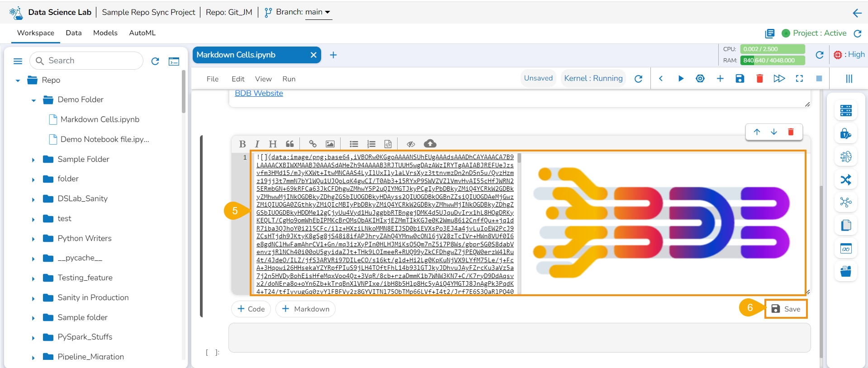Click the Italic formatting icon
Image resolution: width=868 pixels, height=368 pixels.
257,144
